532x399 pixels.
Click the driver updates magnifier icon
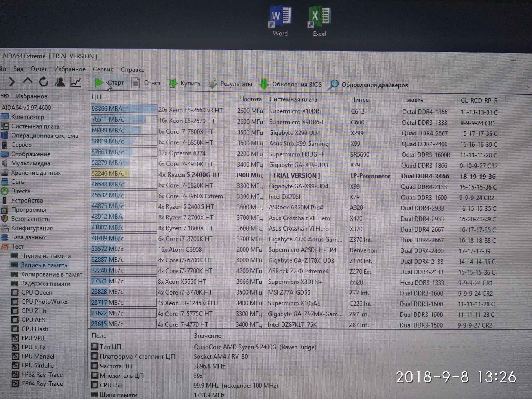tap(333, 85)
